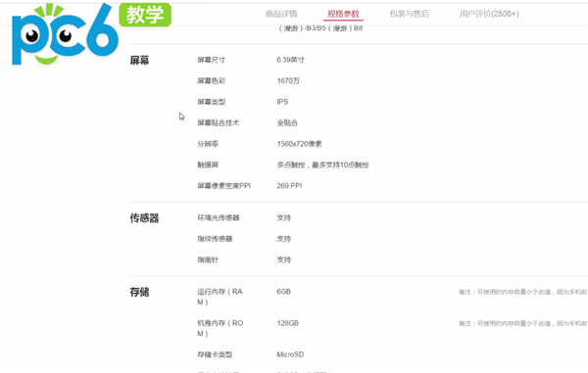This screenshot has height=373, width=588.
Task: Select the 屏幕尺寸 label
Action: point(211,60)
